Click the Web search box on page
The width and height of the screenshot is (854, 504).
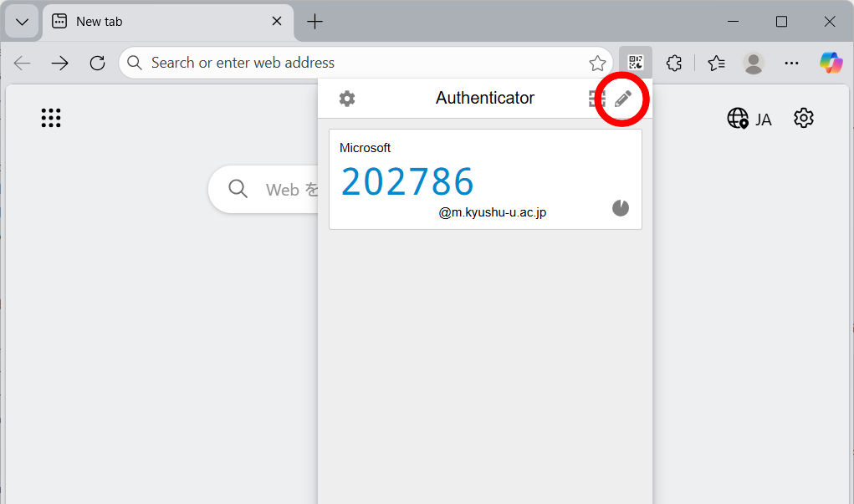tap(263, 190)
